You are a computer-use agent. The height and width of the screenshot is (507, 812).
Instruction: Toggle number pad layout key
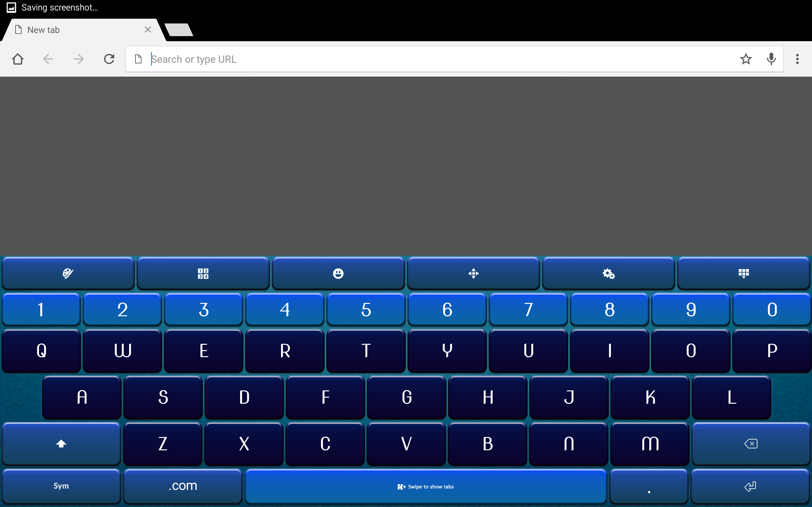[x=203, y=273]
